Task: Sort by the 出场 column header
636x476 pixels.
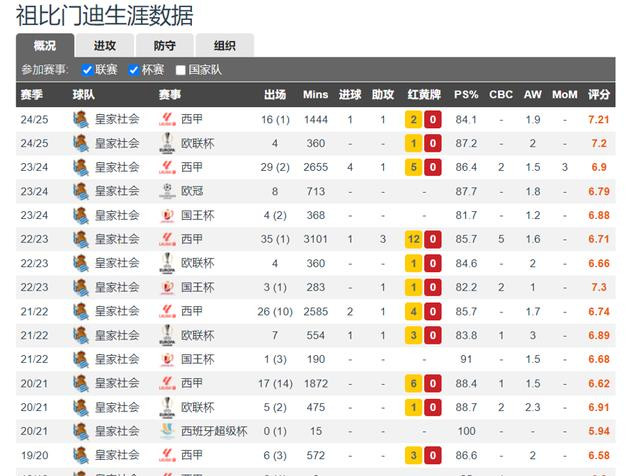Action: coord(275,94)
